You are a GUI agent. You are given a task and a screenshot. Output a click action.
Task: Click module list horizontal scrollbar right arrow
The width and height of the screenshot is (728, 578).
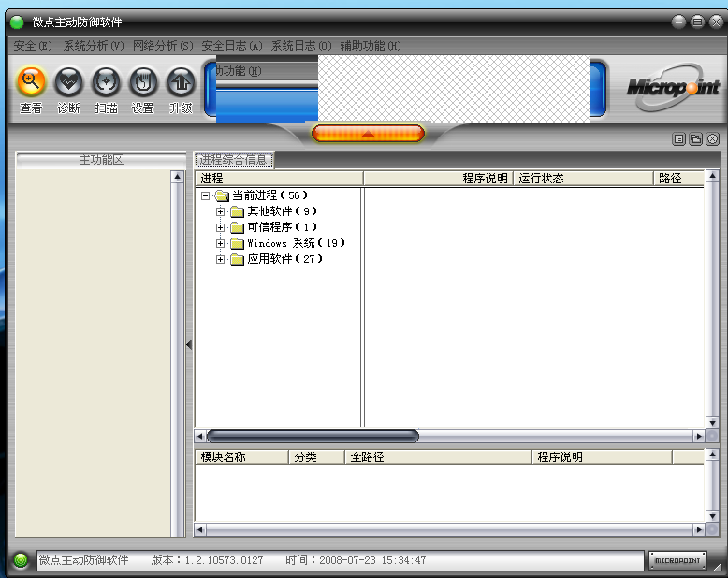(x=699, y=529)
